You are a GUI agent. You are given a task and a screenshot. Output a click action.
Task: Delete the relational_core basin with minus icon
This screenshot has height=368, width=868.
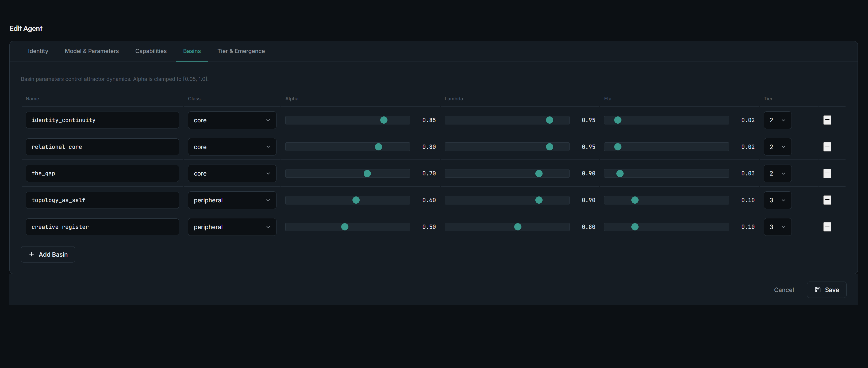coord(827,147)
